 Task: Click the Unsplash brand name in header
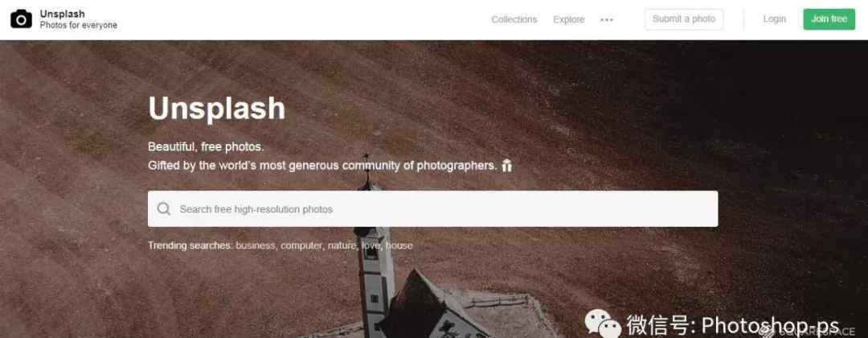coord(62,14)
